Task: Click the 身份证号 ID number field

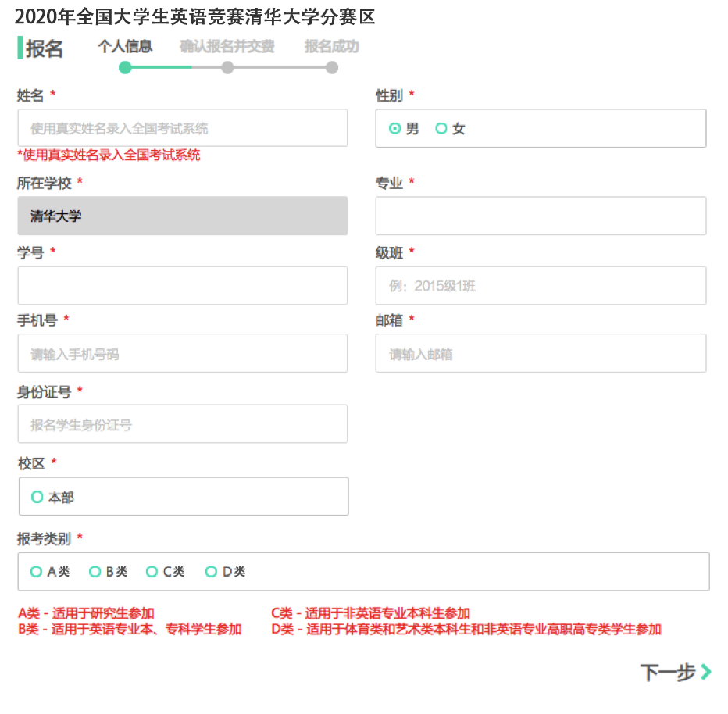Action: tap(182, 424)
